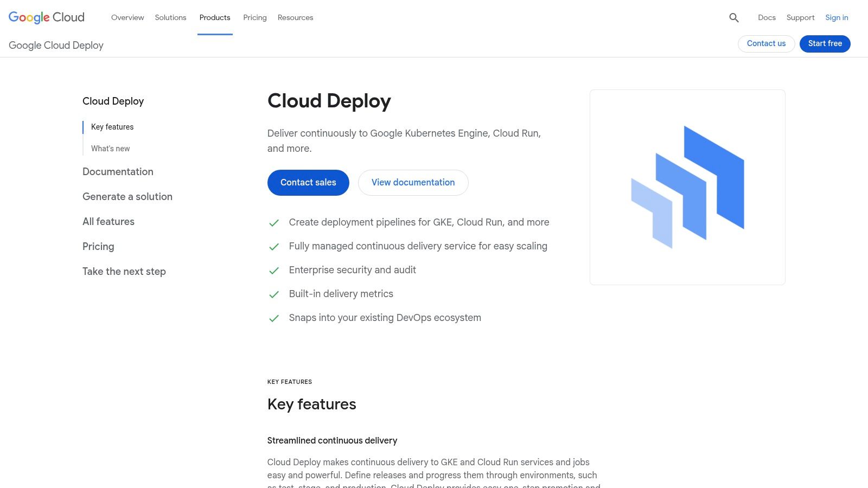The width and height of the screenshot is (868, 488).
Task: Open the search magnifier icon
Action: (x=734, y=17)
